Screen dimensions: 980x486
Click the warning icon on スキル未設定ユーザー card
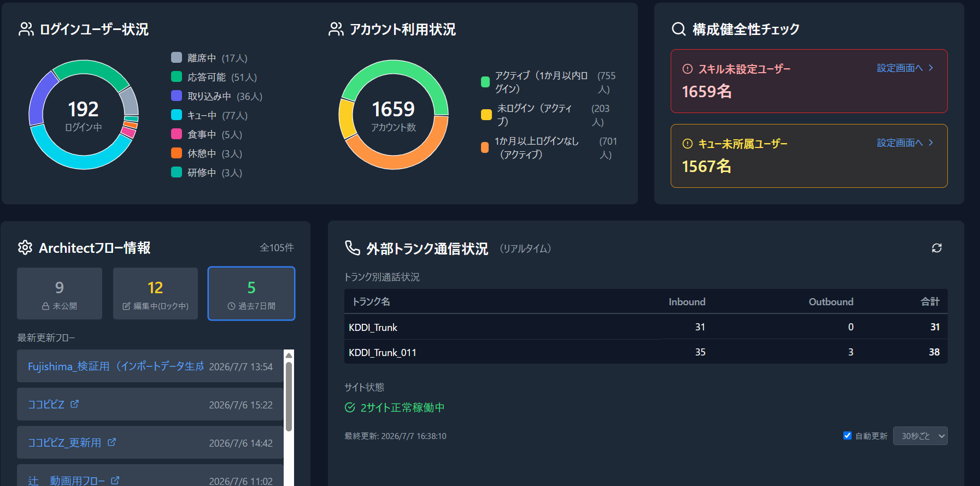(688, 69)
